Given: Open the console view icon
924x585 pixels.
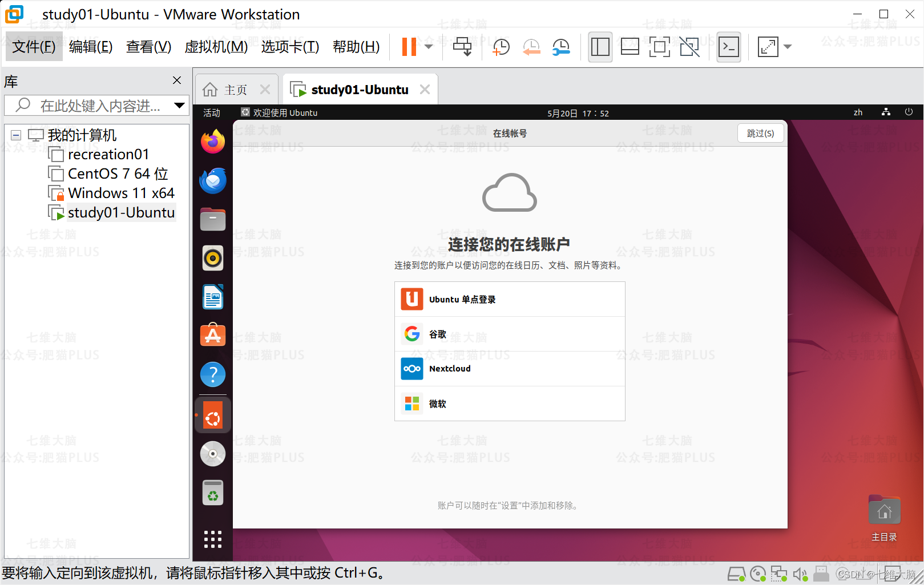Looking at the screenshot, I should coord(729,47).
